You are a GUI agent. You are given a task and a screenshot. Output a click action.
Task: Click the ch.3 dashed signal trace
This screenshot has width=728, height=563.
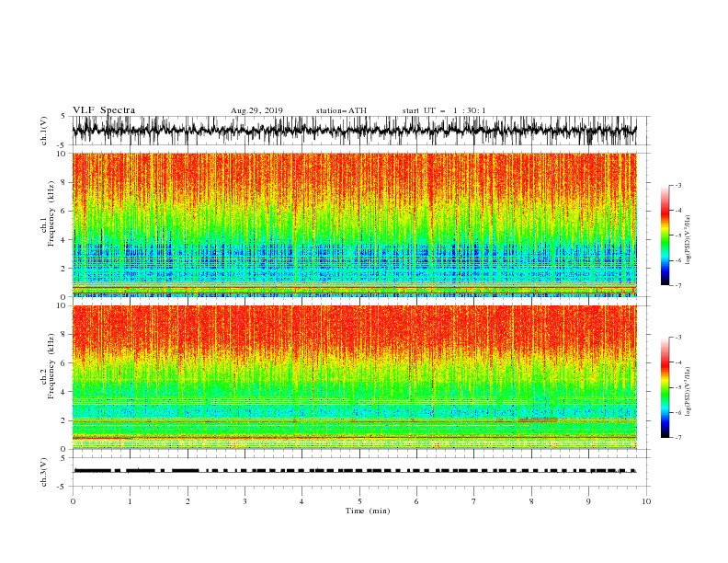tap(354, 471)
